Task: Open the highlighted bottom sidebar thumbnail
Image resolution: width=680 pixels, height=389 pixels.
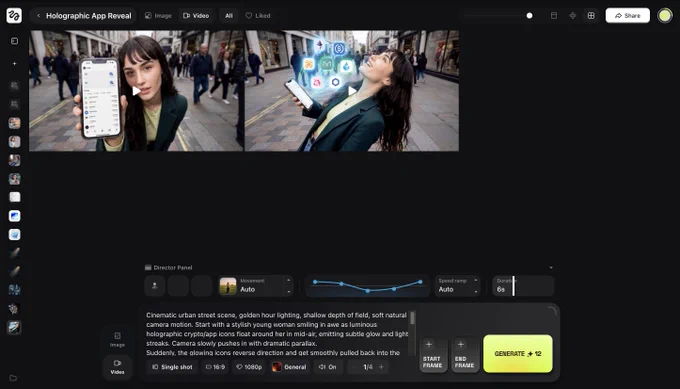Action: 14,327
